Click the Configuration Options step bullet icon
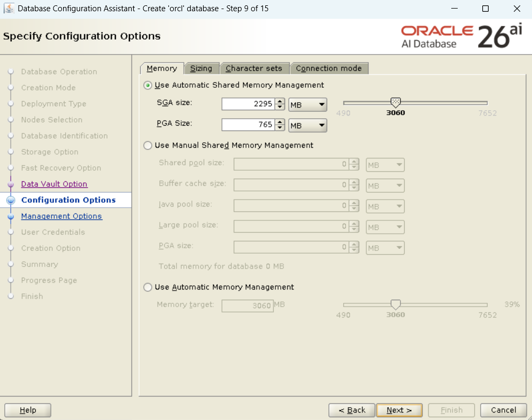Screen dimensions: 532x420 (x=11, y=200)
